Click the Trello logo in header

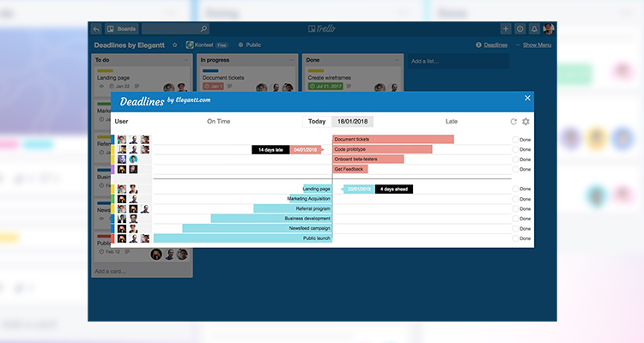tap(322, 28)
